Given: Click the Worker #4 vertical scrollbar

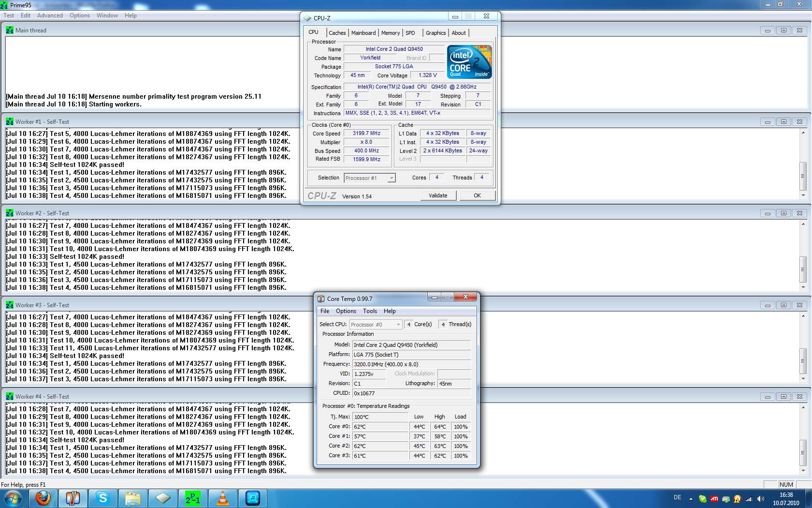Looking at the screenshot, I should (x=803, y=438).
